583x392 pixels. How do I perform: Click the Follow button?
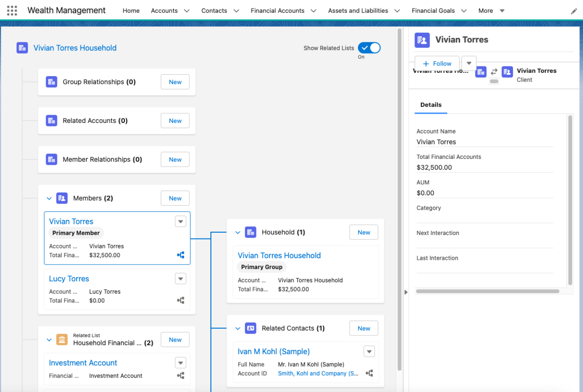(437, 63)
